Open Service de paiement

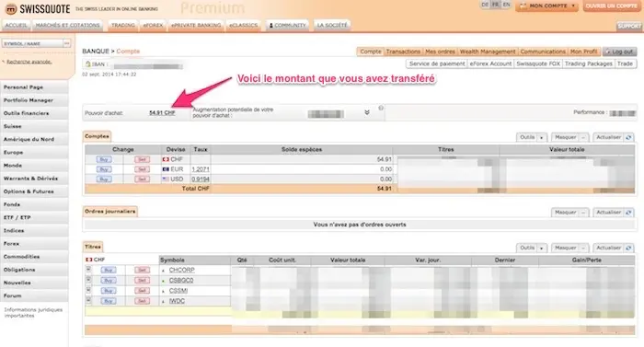[437, 64]
